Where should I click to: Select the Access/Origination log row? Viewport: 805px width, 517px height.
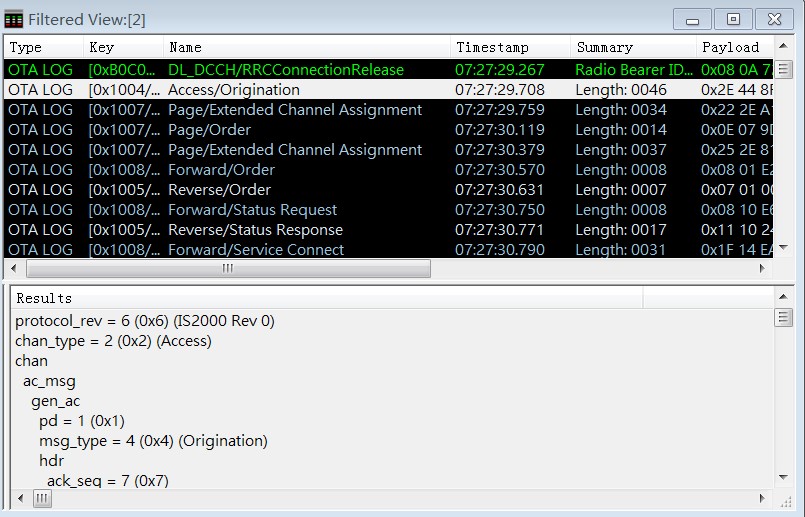point(389,89)
